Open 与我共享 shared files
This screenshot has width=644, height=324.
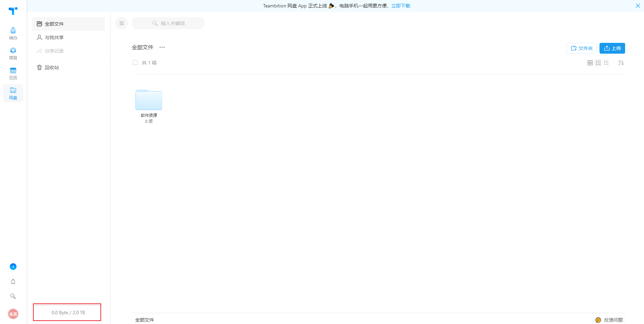point(68,37)
